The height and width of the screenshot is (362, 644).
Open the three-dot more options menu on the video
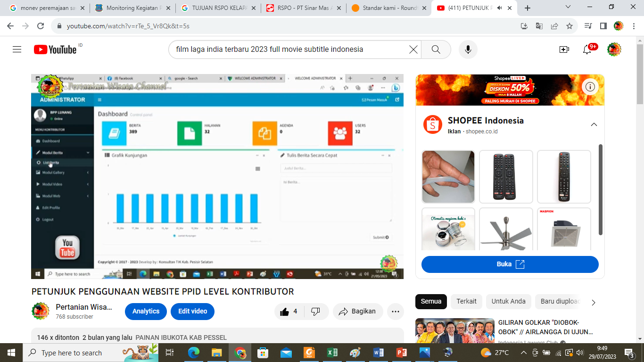(x=396, y=311)
